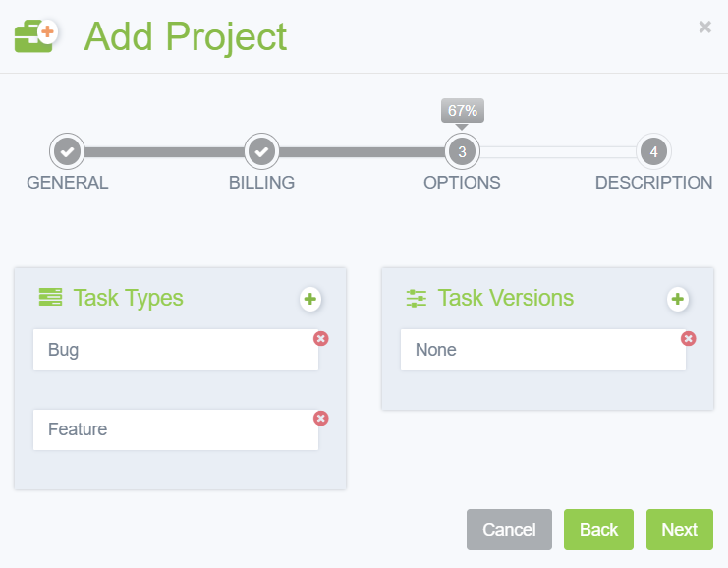
Task: Add a new task version
Action: 677,299
